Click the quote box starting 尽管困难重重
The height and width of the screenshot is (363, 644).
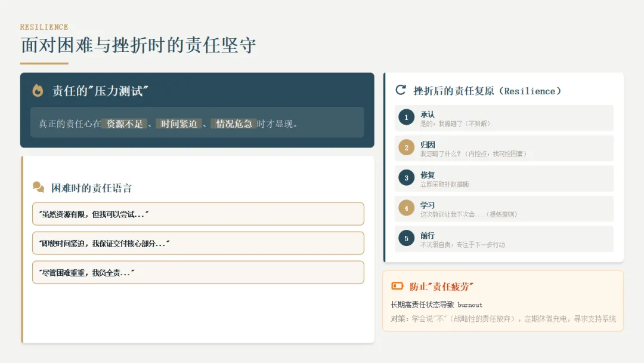pos(198,272)
